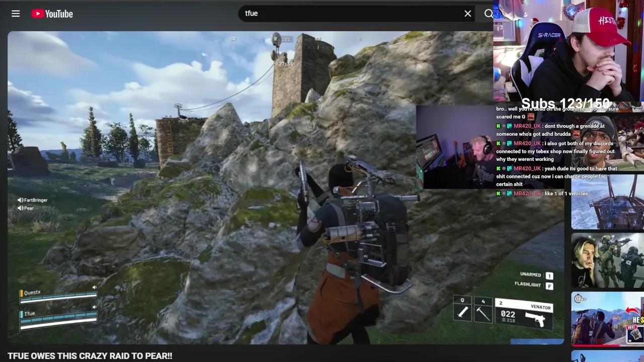Click the speaker icon beside Tfue's health bar
This screenshot has width=644, height=362.
click(x=94, y=307)
